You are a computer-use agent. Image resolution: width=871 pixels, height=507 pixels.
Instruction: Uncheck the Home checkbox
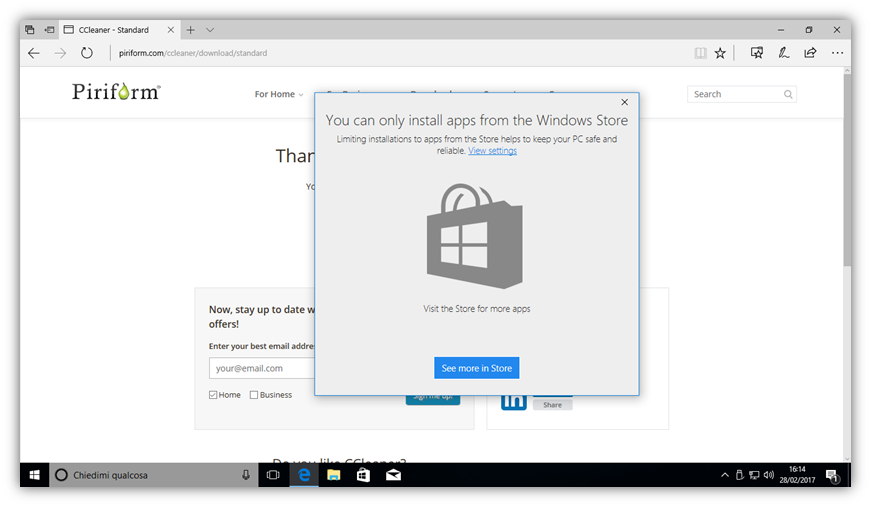213,395
